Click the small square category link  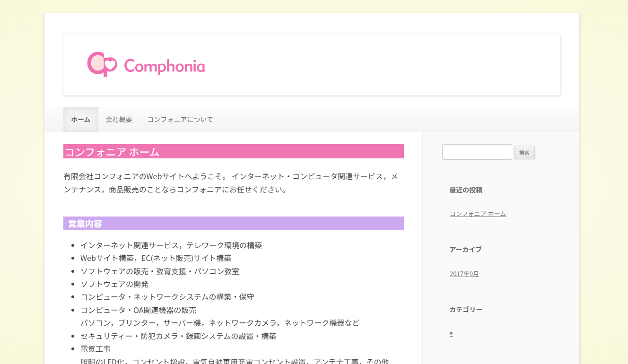[x=451, y=333]
